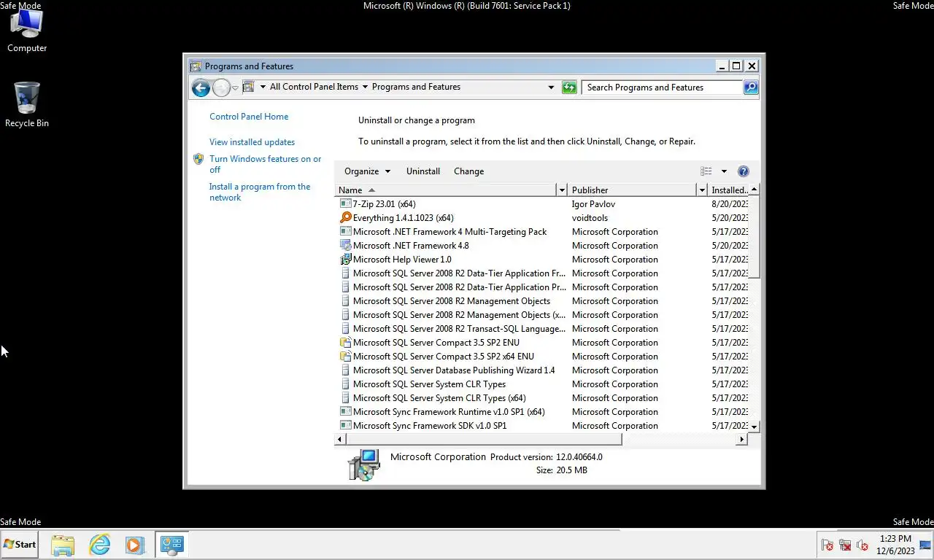Click SQL Server Compact 3.5 SP2 ENU icon
Viewport: 934px width, 560px height.
click(x=346, y=343)
